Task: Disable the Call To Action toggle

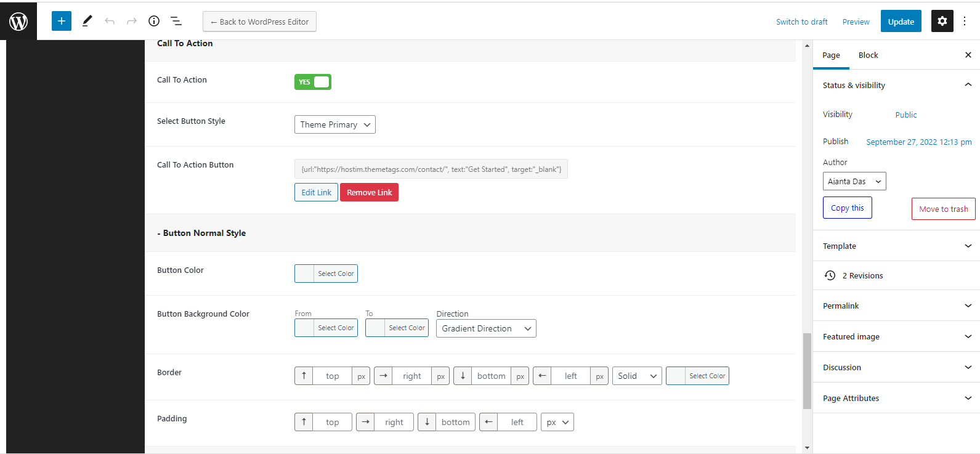Action: click(x=313, y=82)
